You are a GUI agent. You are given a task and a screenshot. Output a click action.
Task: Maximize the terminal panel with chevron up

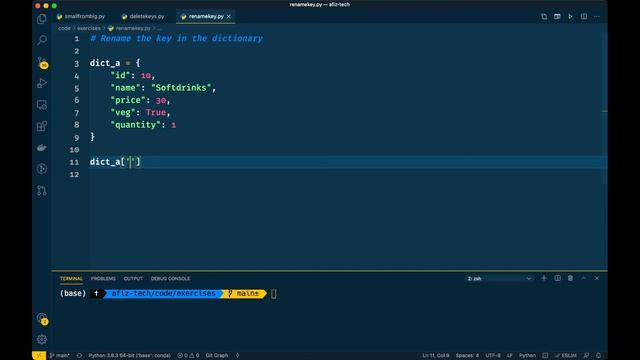[x=584, y=278]
